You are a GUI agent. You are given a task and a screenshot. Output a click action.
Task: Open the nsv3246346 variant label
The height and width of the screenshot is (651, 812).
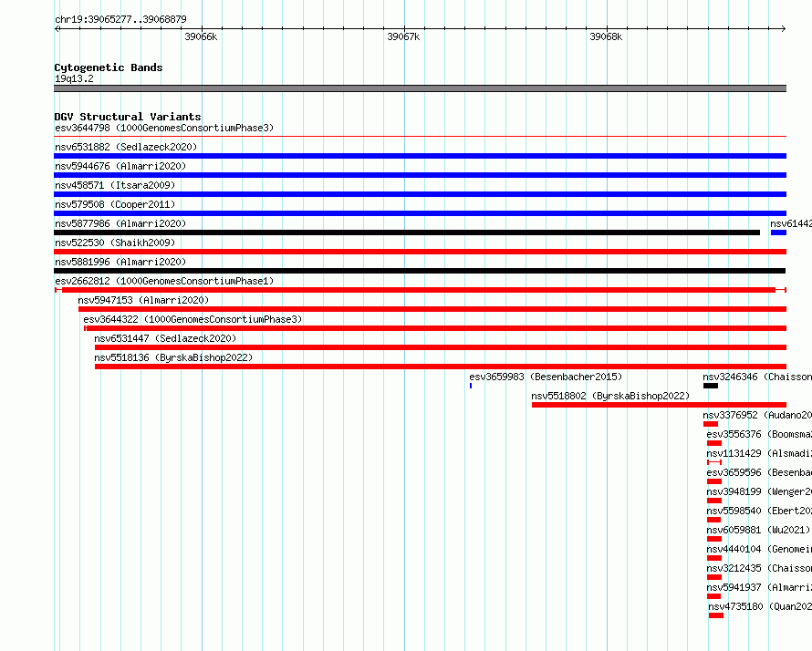757,377
